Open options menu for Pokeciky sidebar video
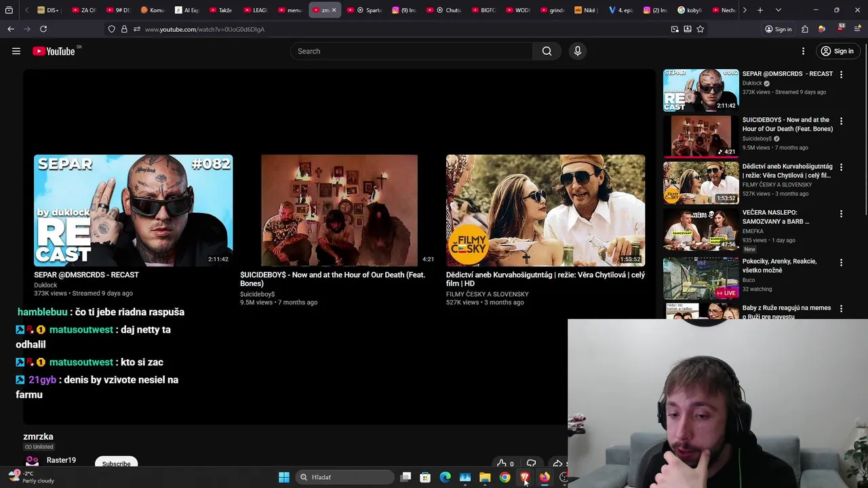This screenshot has width=868, height=488. pos(841,262)
